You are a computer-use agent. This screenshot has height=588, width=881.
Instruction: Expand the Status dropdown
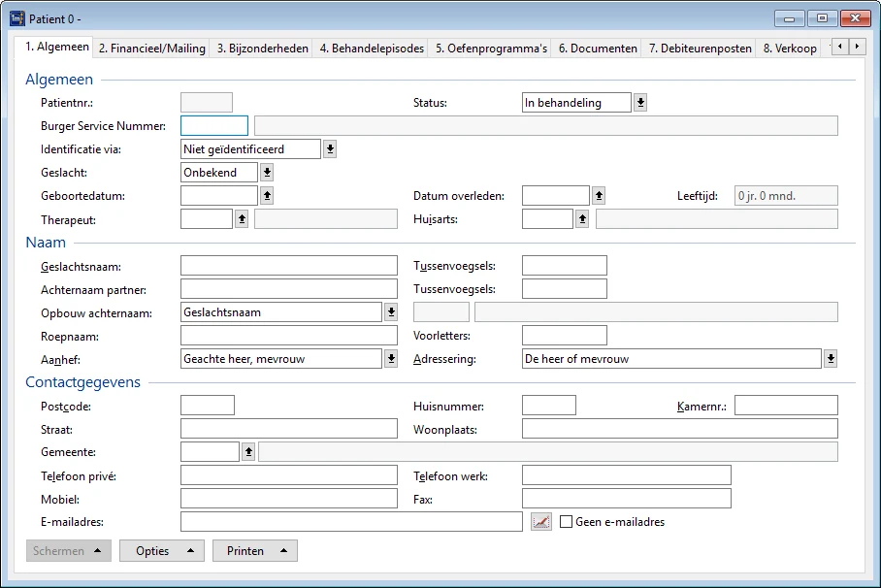pos(640,102)
